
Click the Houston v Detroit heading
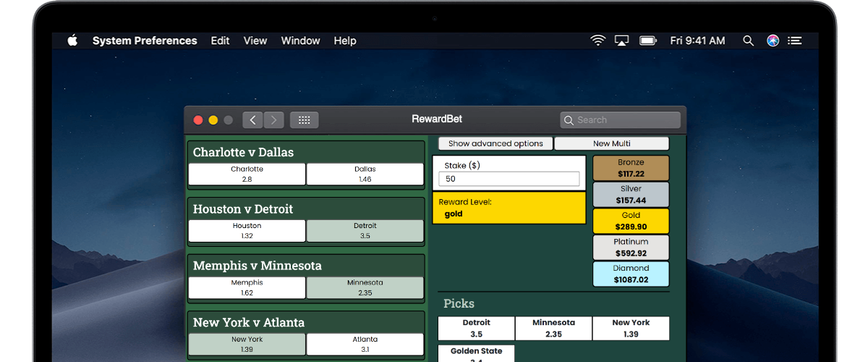coord(243,209)
